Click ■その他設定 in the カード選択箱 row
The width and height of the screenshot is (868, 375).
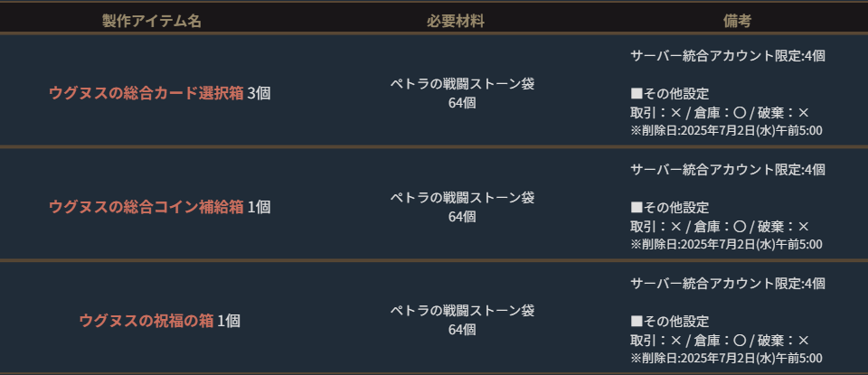pos(669,94)
